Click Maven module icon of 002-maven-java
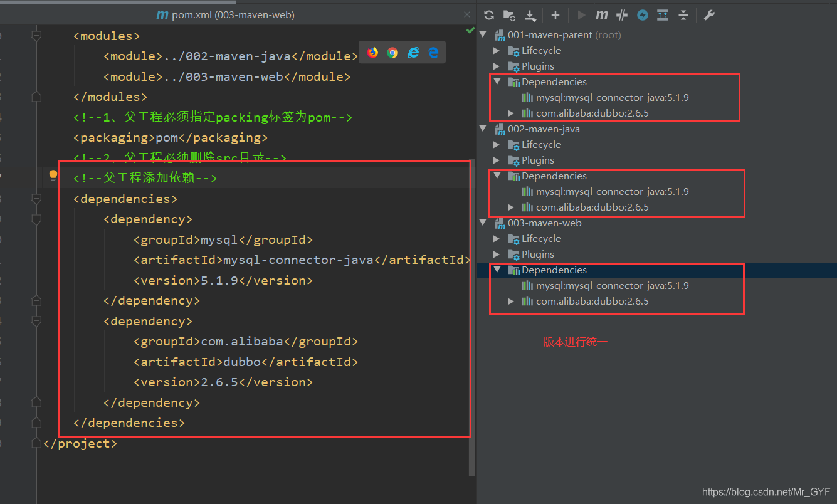Image resolution: width=837 pixels, height=504 pixels. click(x=500, y=129)
